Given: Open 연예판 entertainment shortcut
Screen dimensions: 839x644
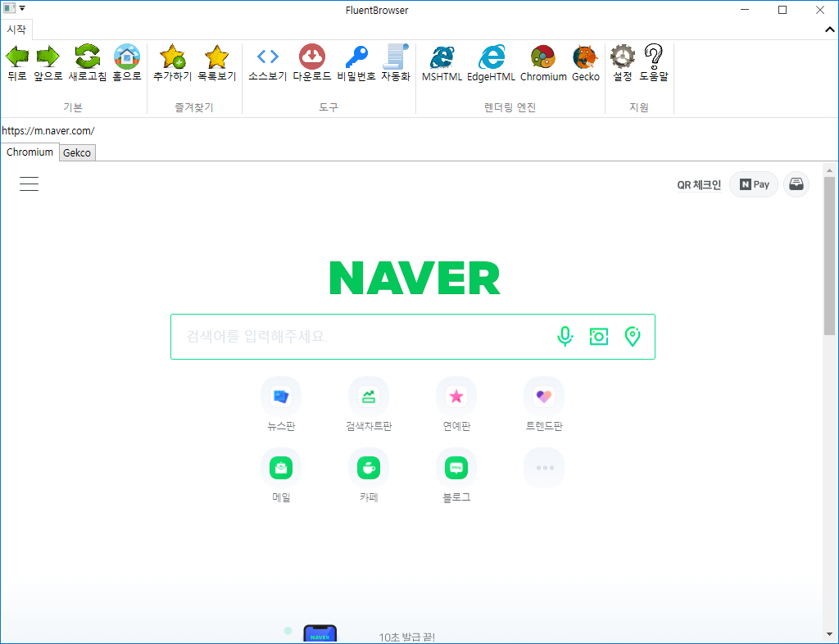Looking at the screenshot, I should pyautogui.click(x=456, y=404).
